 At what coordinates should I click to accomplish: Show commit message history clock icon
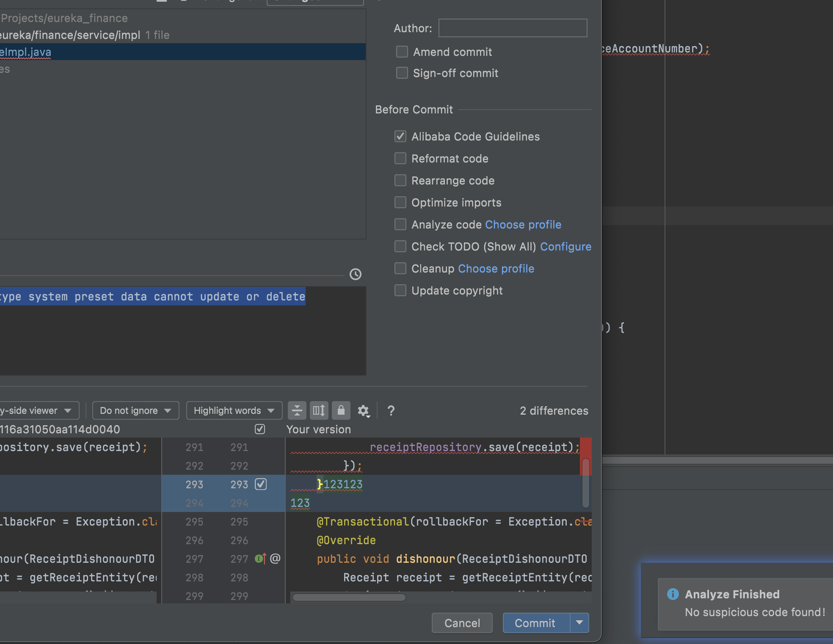pos(356,275)
